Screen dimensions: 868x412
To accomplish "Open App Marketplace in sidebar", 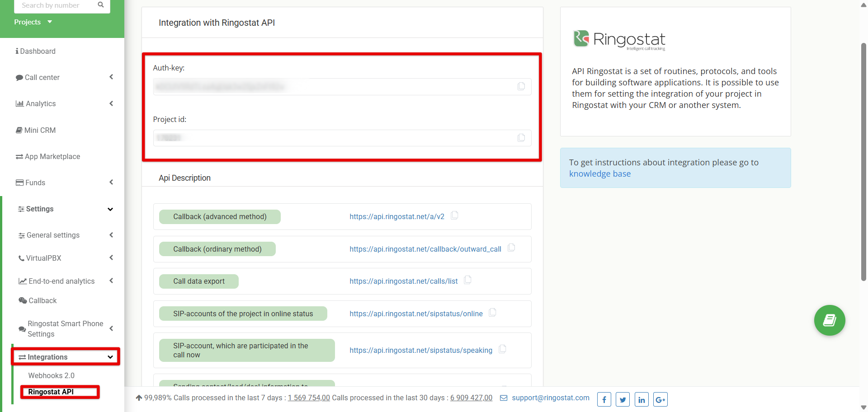I will (48, 156).
